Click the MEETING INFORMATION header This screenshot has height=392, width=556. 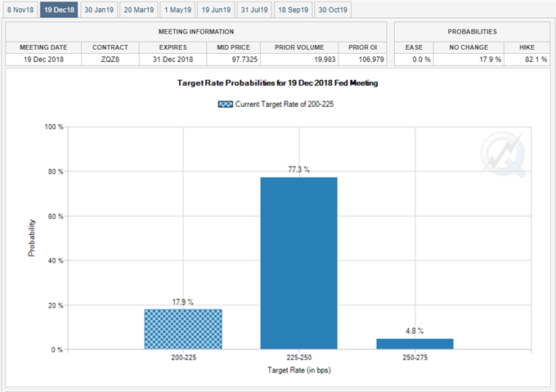(x=196, y=32)
